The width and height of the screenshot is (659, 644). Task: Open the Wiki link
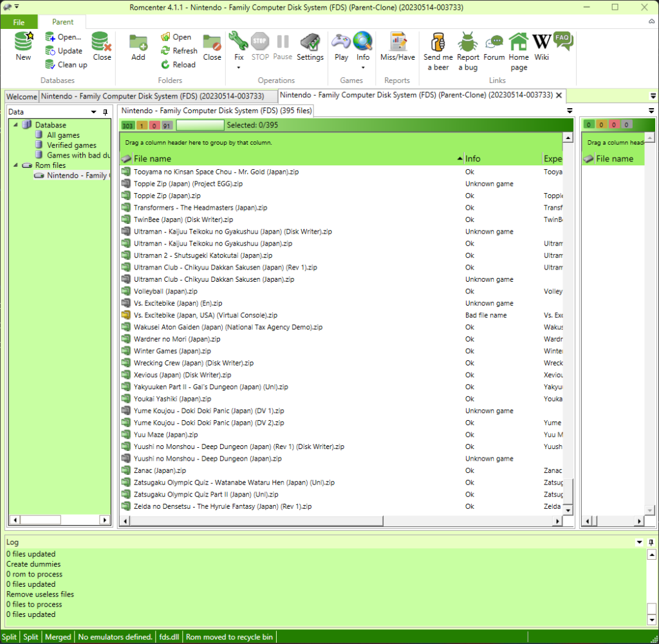(x=541, y=46)
